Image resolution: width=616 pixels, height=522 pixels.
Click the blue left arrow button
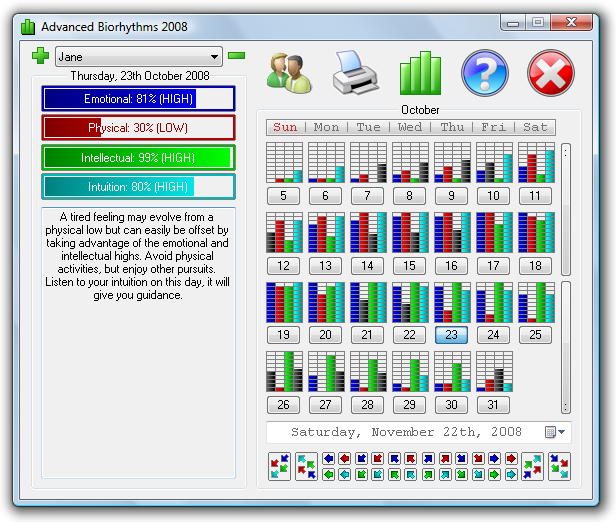tap(328, 458)
